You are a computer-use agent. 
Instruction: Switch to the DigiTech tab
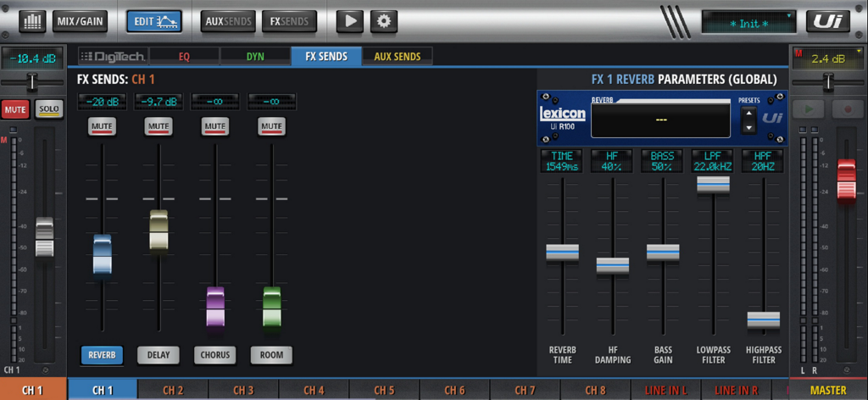113,57
